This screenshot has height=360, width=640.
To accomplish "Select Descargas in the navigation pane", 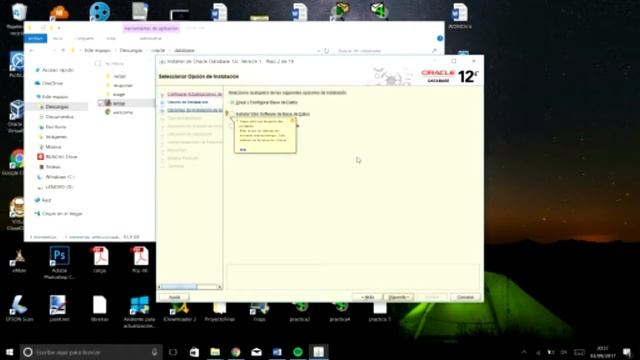I will pyautogui.click(x=57, y=107).
